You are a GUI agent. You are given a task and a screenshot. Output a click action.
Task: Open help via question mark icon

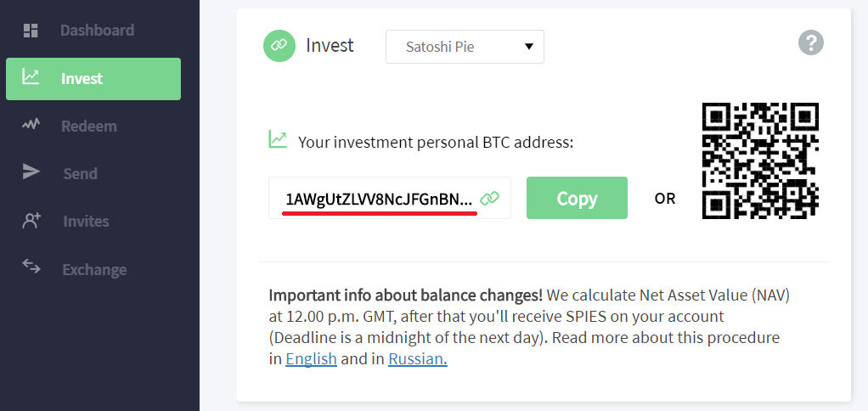click(x=811, y=42)
